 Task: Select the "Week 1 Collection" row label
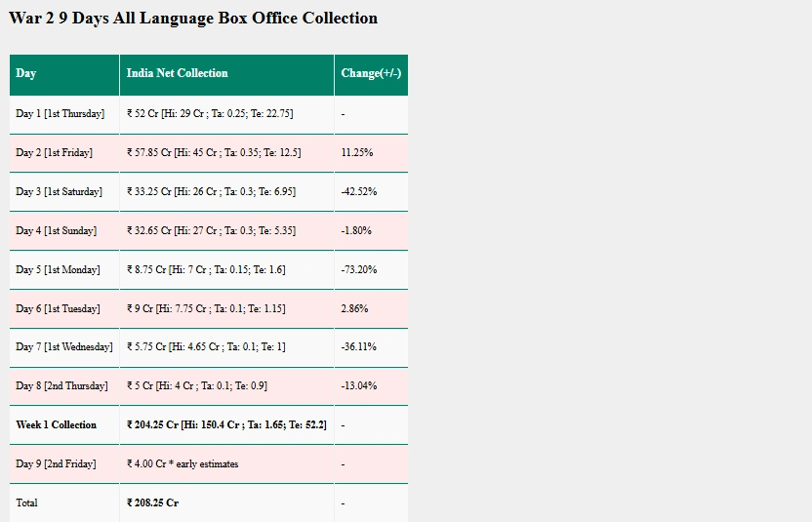pyautogui.click(x=57, y=425)
